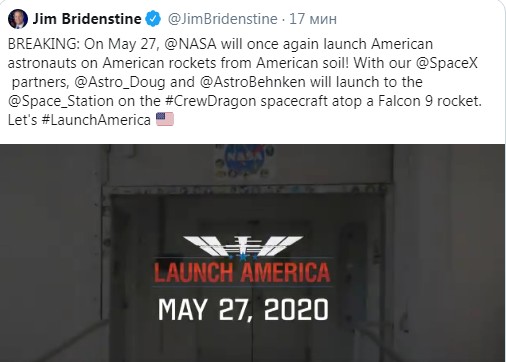Open the @Space_Station mention

coord(61,101)
